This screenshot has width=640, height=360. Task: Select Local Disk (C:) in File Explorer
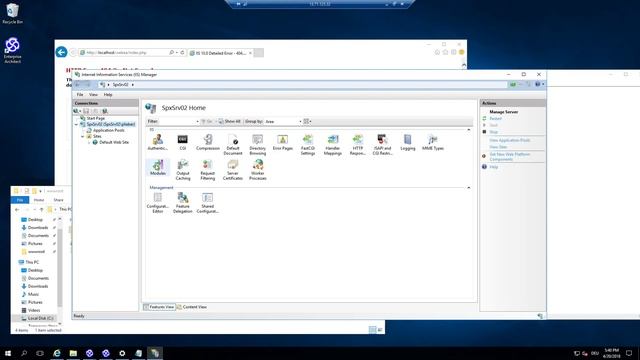40,318
